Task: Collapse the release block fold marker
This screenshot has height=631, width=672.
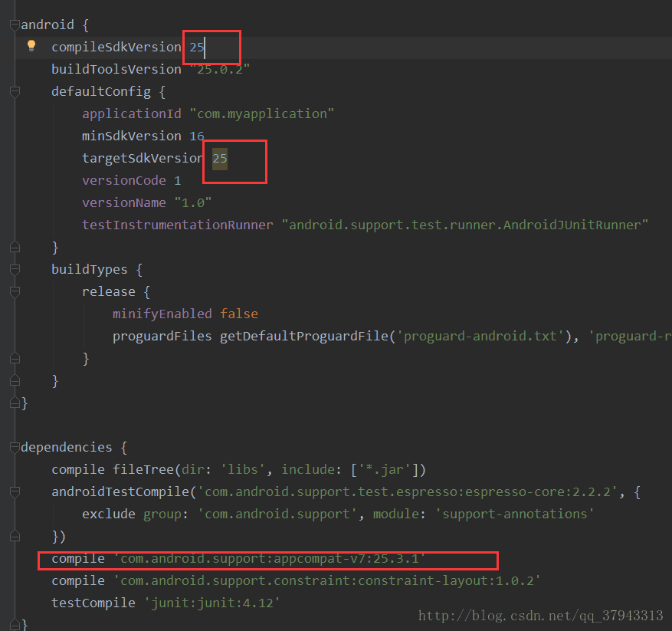Action: pos(15,291)
